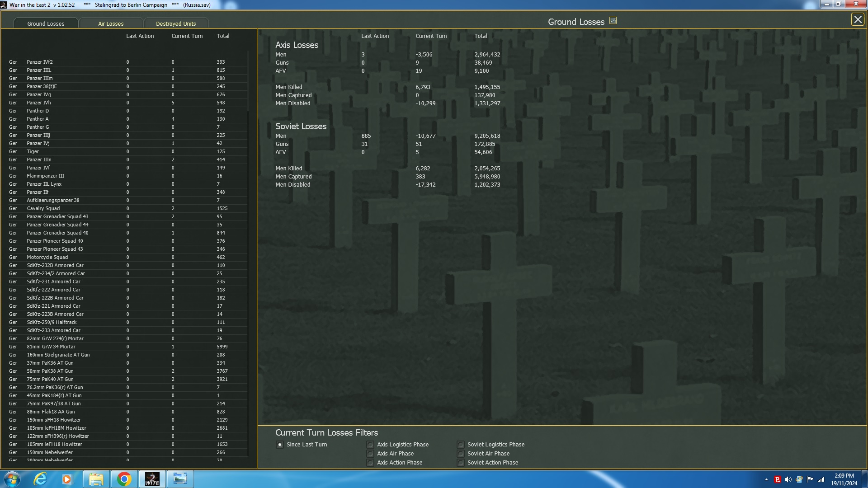This screenshot has height=488, width=868.
Task: Enable Axis Action Phase filter
Action: (x=370, y=463)
